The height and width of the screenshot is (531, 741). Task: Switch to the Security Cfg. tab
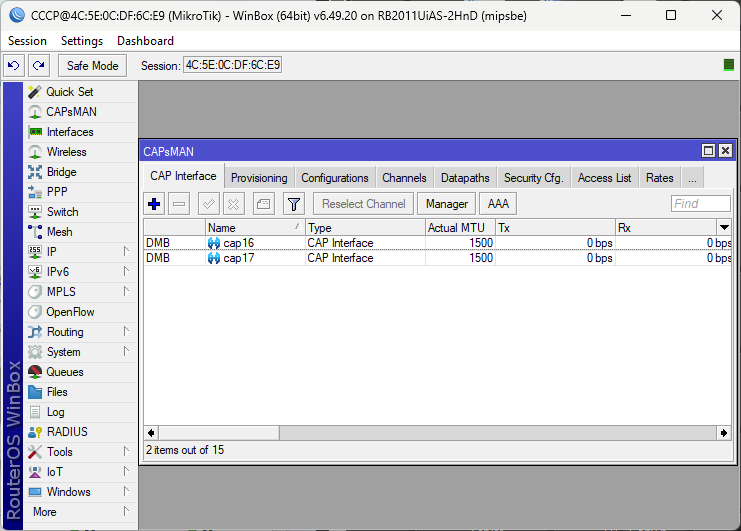(534, 178)
